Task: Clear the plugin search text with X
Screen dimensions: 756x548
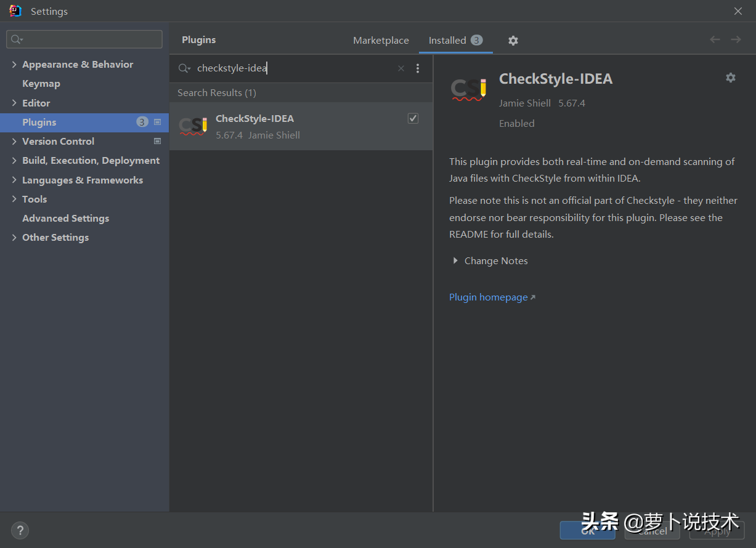Action: [401, 68]
